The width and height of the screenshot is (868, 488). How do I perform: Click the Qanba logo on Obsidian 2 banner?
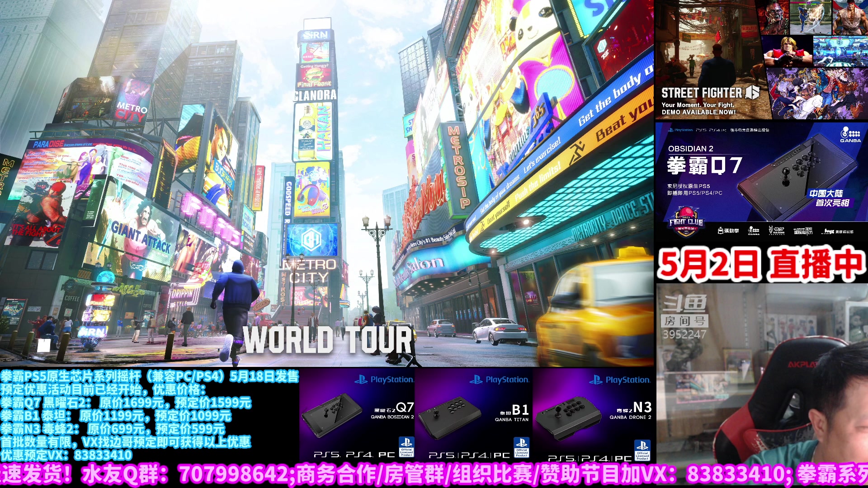(x=850, y=134)
